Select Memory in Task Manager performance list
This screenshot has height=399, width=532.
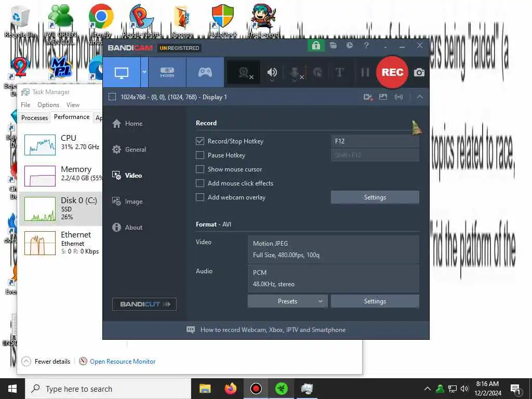pos(61,176)
